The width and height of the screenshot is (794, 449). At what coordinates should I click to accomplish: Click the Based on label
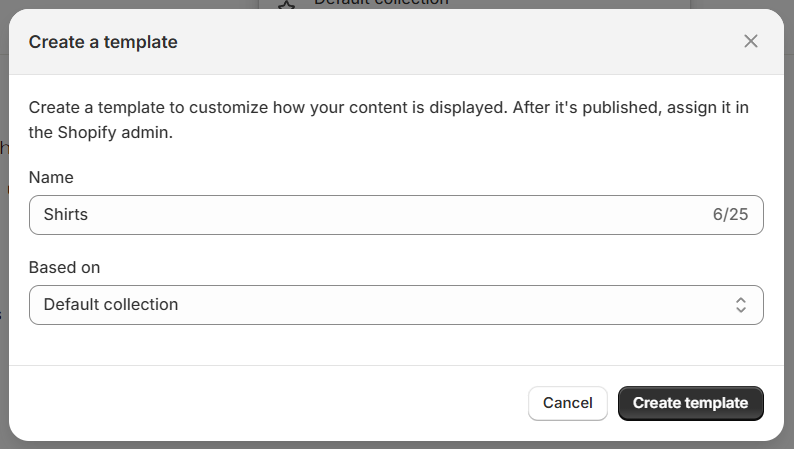pos(64,268)
